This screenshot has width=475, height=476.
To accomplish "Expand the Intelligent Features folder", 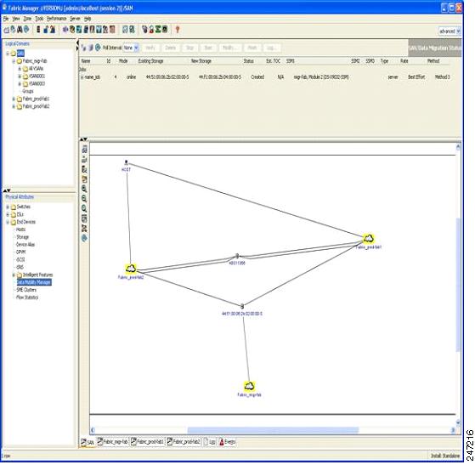I will (14, 275).
